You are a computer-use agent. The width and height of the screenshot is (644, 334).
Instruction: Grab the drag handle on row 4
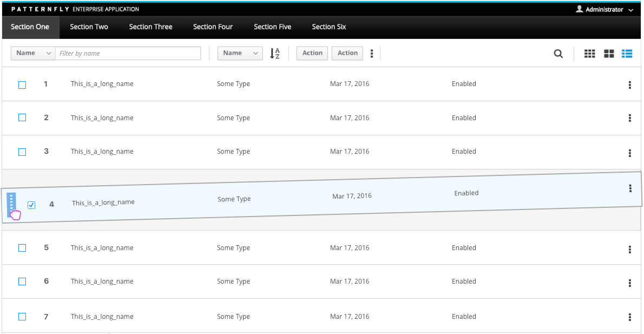click(11, 204)
